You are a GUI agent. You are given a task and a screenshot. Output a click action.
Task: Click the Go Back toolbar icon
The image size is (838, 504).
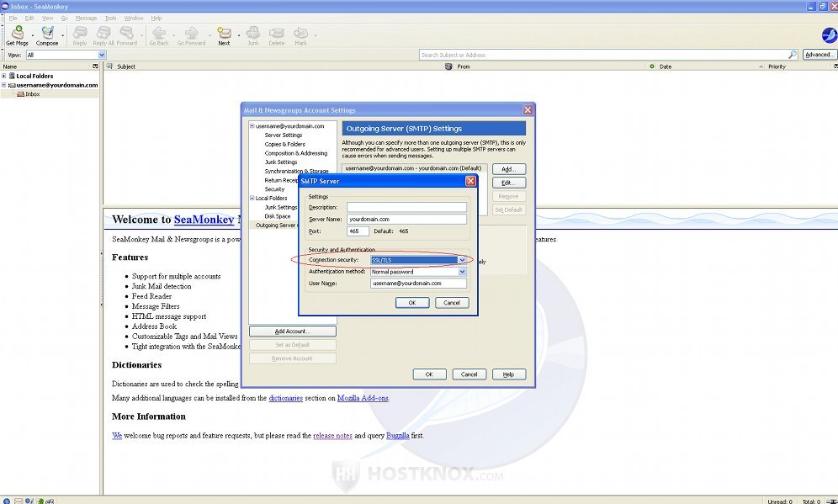point(159,33)
